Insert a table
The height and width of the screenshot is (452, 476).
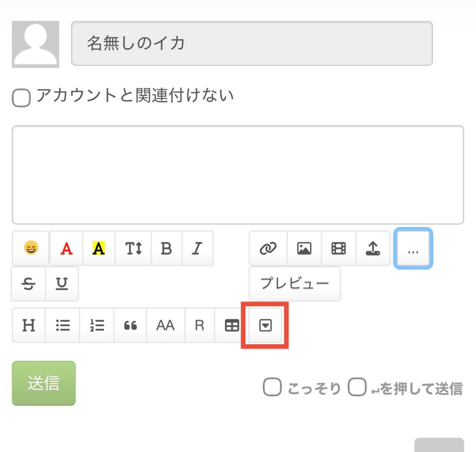(x=231, y=326)
